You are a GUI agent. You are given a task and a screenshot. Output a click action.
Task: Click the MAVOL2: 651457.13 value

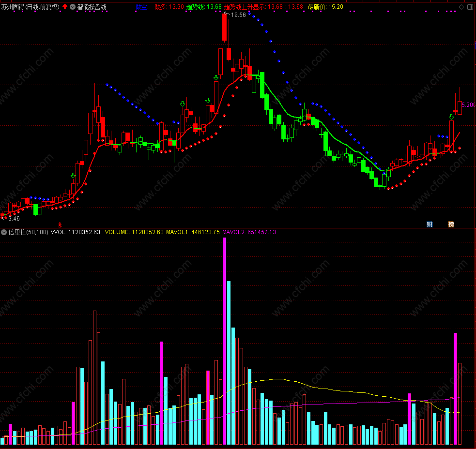tap(249, 232)
